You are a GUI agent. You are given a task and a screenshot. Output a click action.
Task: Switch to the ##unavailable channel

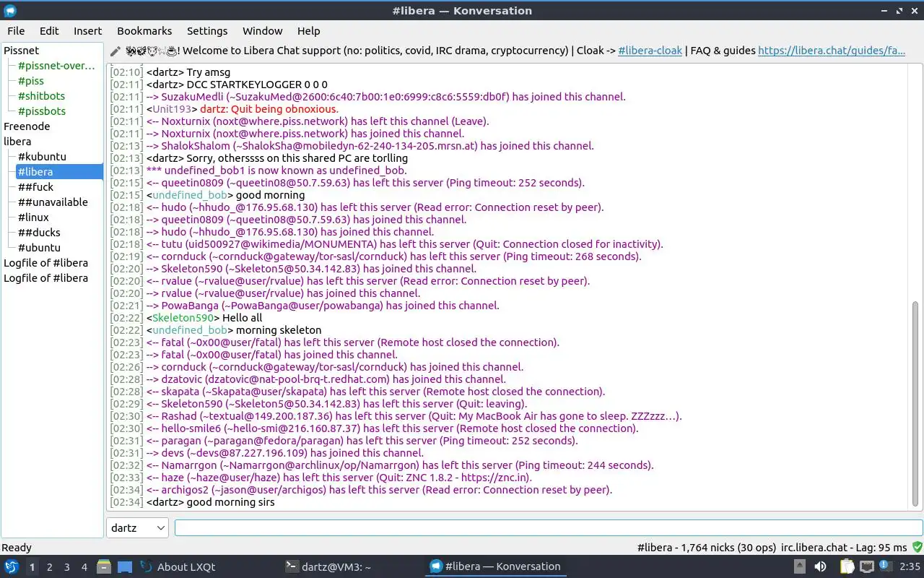point(53,202)
